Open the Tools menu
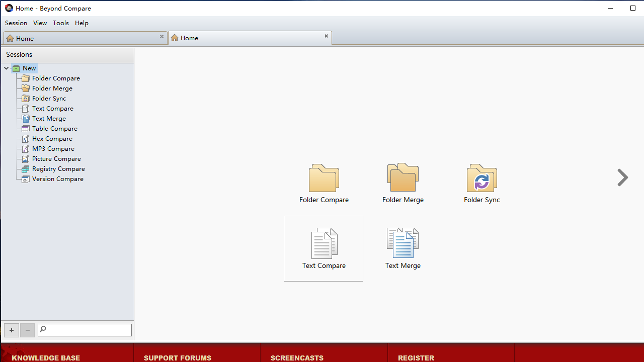 pyautogui.click(x=61, y=23)
